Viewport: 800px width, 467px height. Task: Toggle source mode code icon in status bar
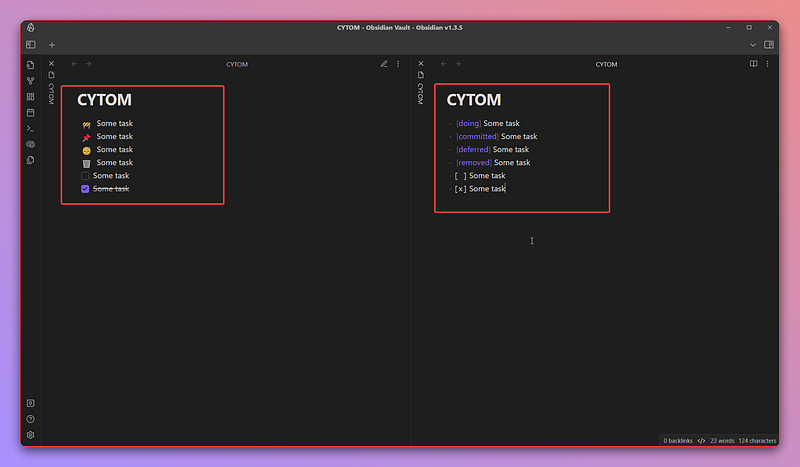tap(702, 440)
